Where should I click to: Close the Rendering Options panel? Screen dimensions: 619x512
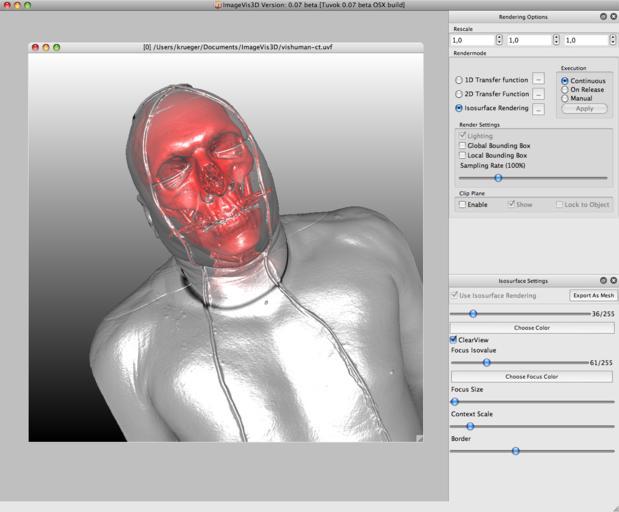[612, 17]
